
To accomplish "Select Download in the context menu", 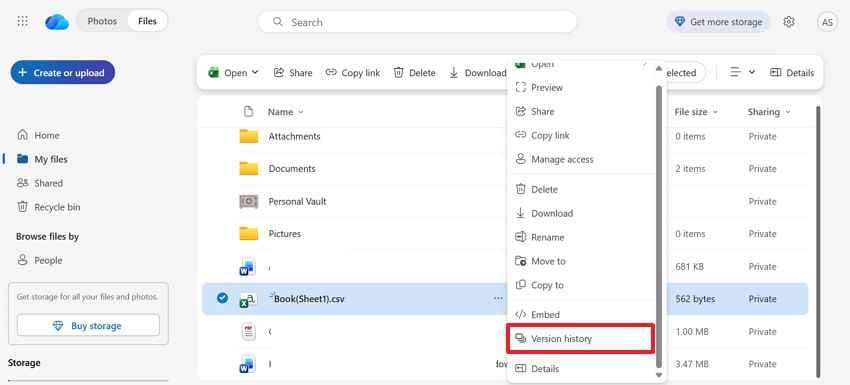I will [x=581, y=213].
